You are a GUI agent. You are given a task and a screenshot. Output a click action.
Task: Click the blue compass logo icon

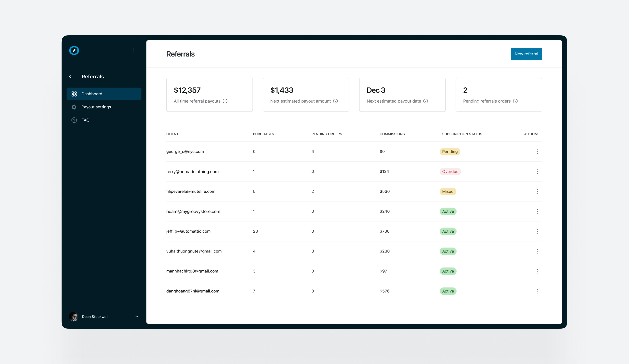74,50
